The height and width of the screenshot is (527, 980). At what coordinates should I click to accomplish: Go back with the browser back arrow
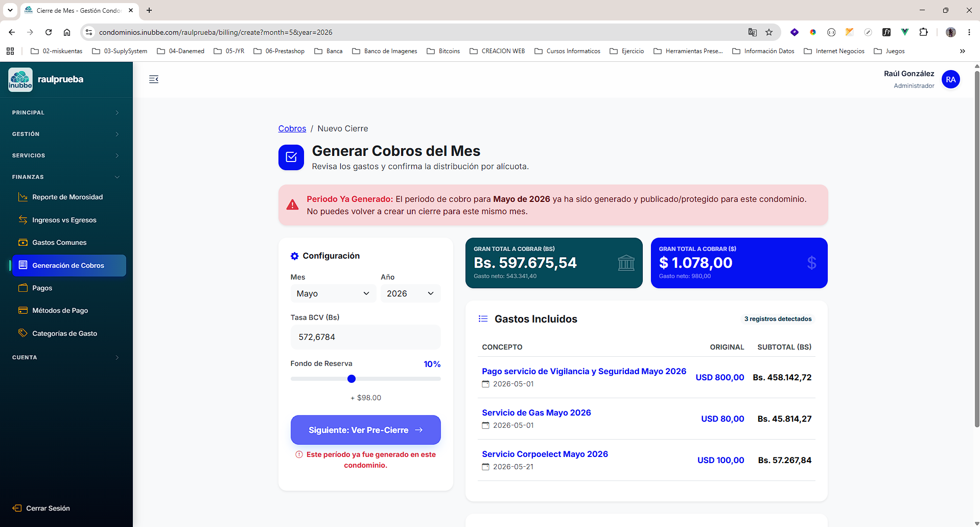click(x=12, y=32)
